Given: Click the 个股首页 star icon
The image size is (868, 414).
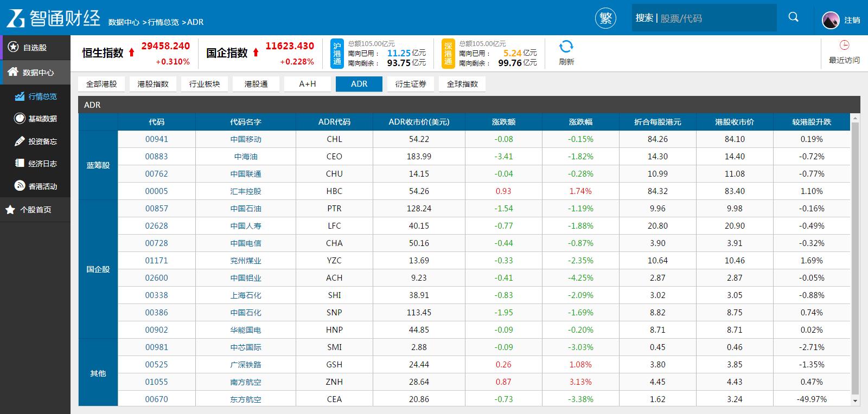Looking at the screenshot, I should pyautogui.click(x=10, y=209).
